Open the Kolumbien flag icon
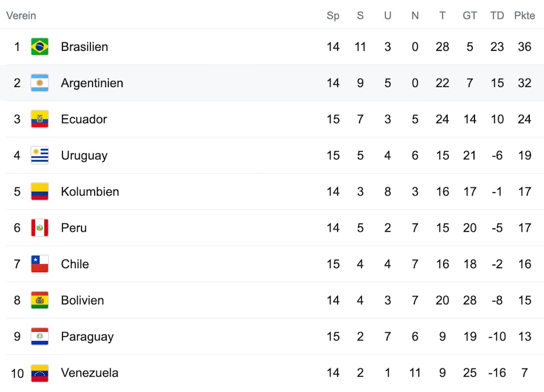Screen dimensions: 544x392 coord(39,191)
